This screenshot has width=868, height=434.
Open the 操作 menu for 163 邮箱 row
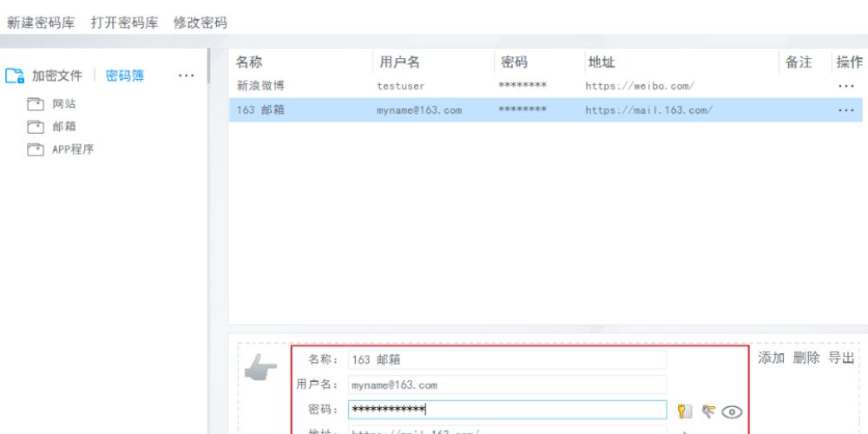pos(846,111)
